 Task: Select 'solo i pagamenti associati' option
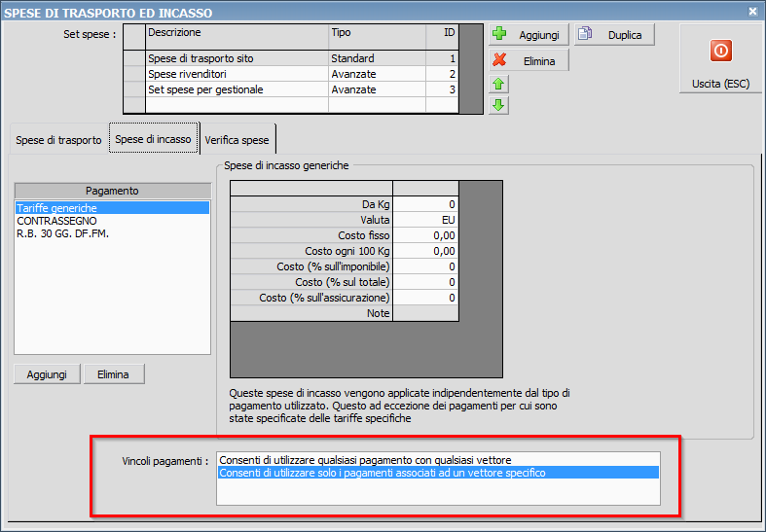tap(438, 473)
